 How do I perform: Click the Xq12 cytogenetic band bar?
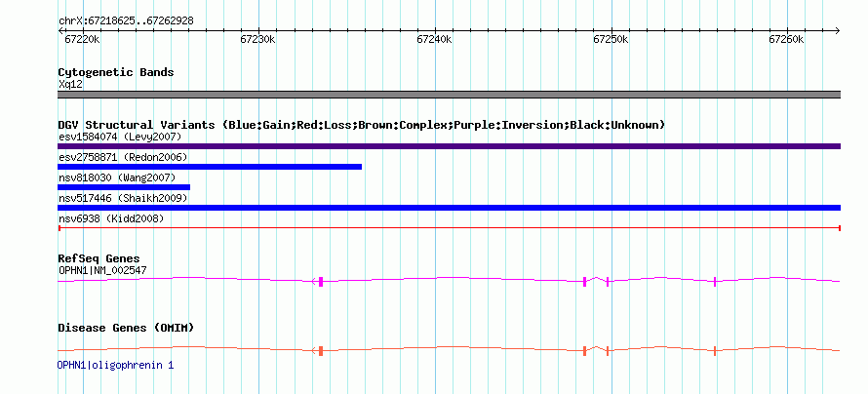[449, 95]
